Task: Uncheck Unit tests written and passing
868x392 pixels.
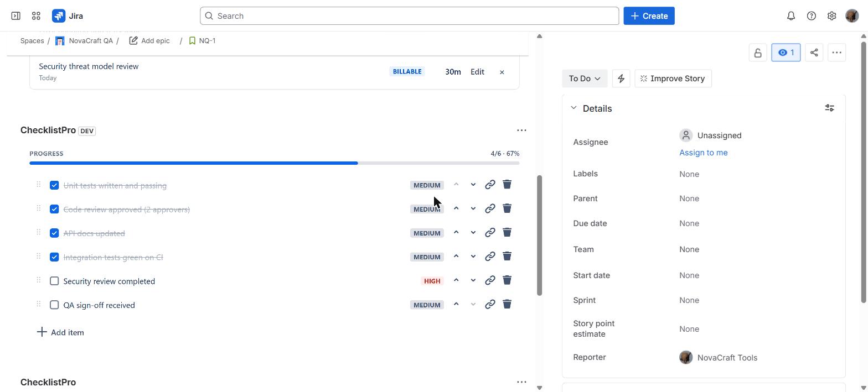Action: pos(54,185)
